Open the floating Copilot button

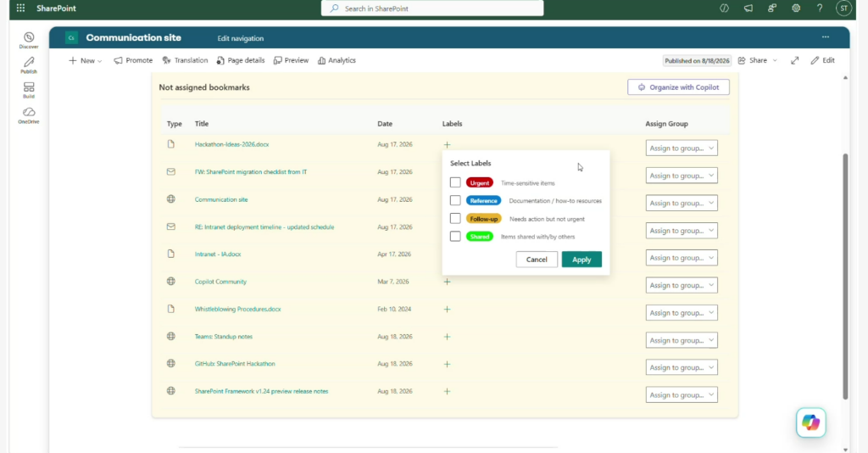click(811, 422)
